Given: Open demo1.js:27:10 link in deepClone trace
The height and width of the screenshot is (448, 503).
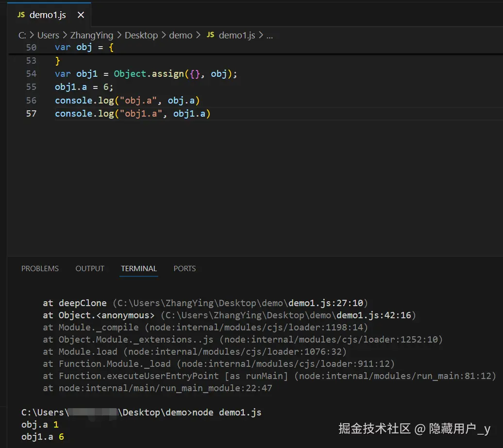Looking at the screenshot, I should coord(326,303).
